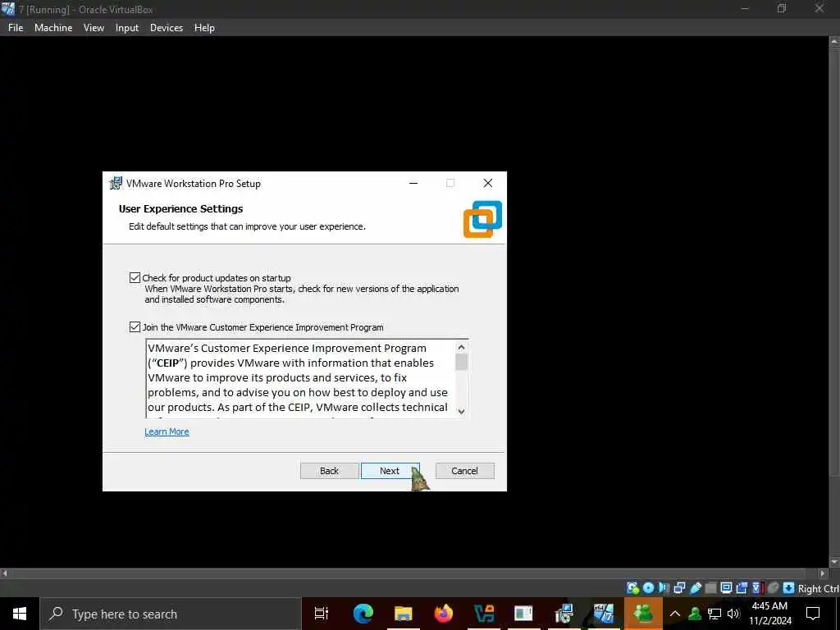The image size is (840, 630).
Task: Cancel the VMware Workstation Pro Setup
Action: coord(464,471)
